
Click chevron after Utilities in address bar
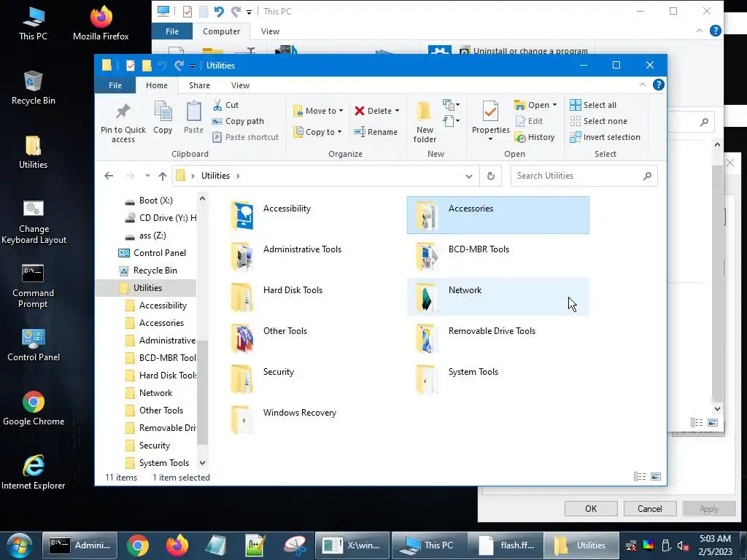(238, 176)
